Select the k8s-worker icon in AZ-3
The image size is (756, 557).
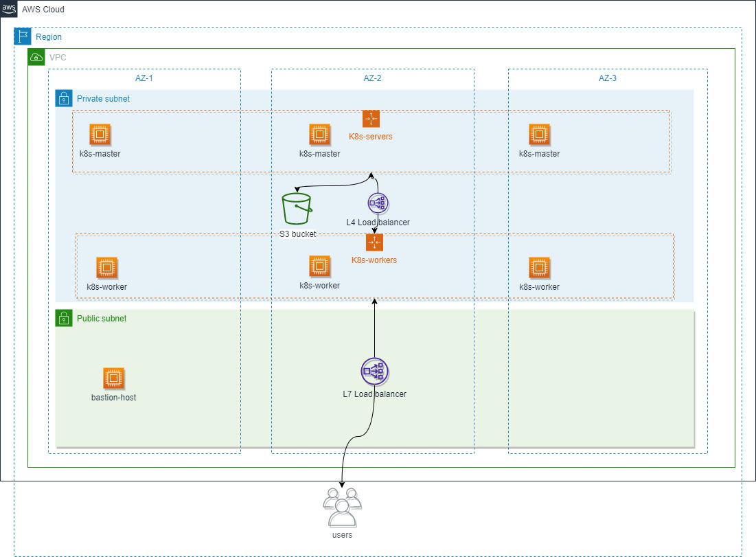click(540, 267)
